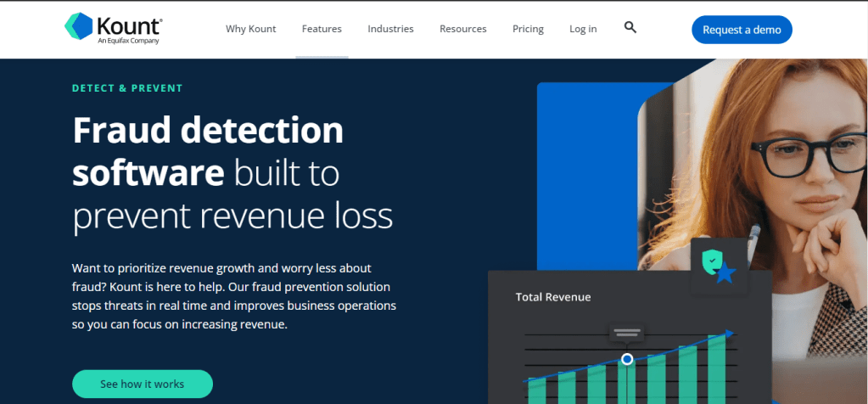The image size is (868, 404).
Task: Select the circular data point on chart
Action: point(627,359)
